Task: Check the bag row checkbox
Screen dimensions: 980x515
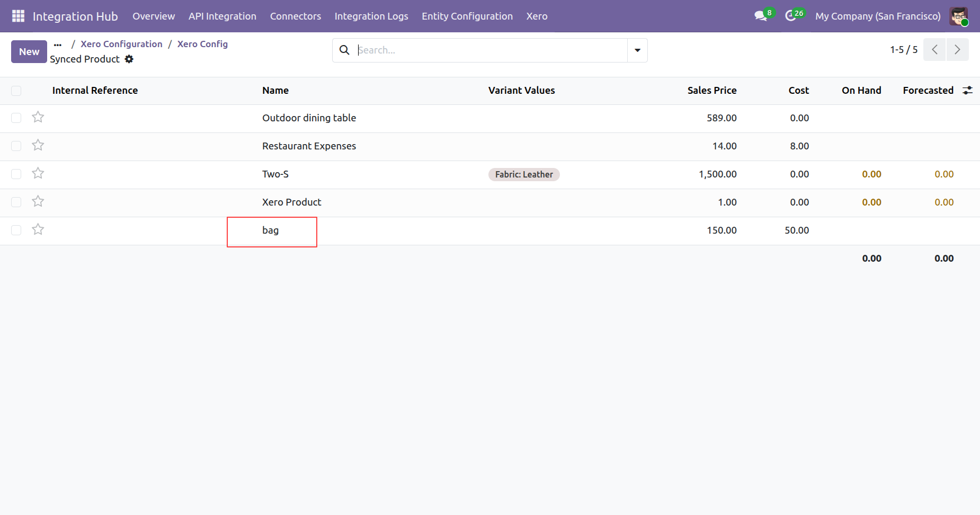Action: (16, 230)
